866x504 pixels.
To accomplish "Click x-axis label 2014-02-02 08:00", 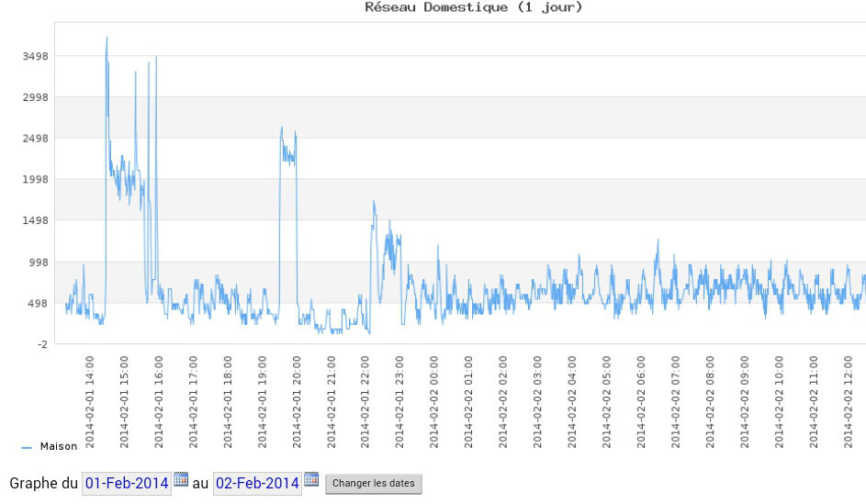I will pyautogui.click(x=710, y=402).
